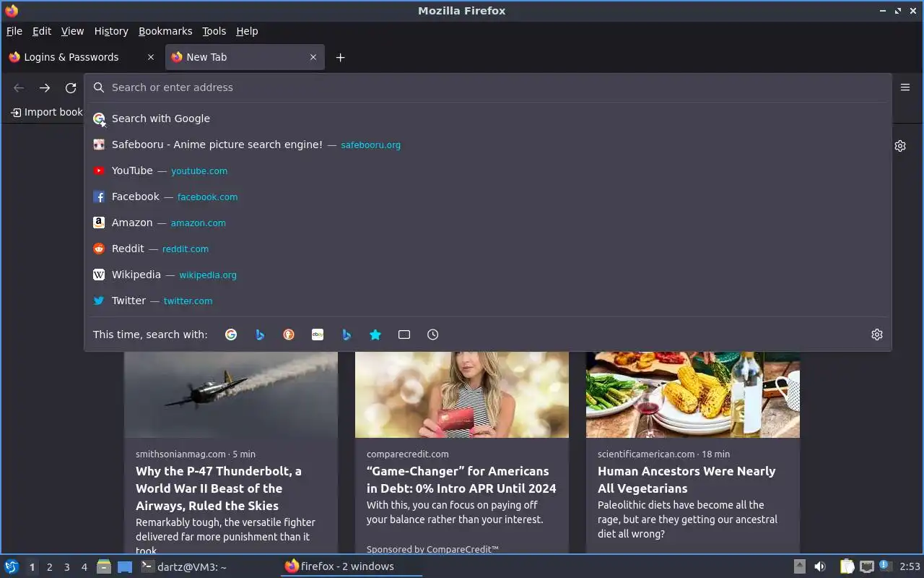Open the Reddit suggestion
The height and width of the screenshot is (578, 924).
(x=488, y=249)
